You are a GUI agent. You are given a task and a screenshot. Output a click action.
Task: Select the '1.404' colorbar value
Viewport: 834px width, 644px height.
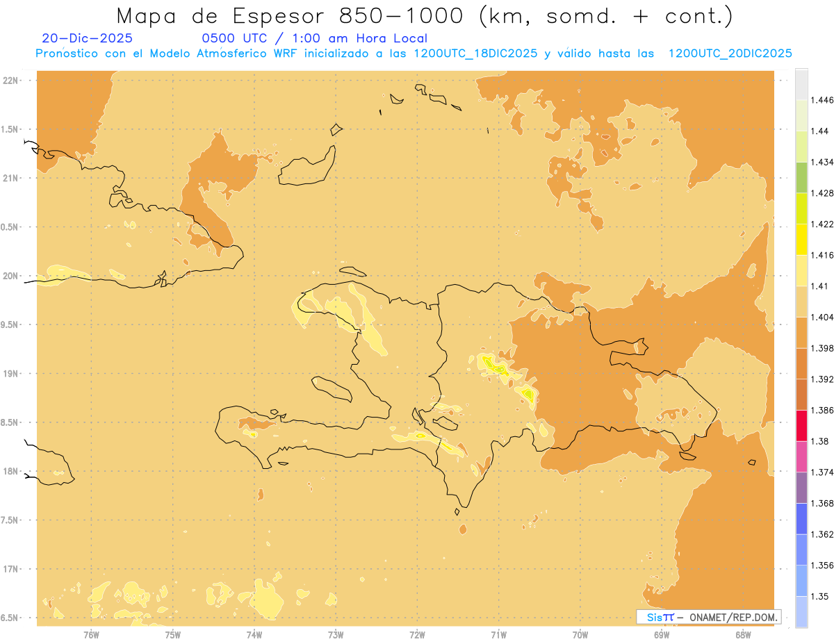coord(822,317)
